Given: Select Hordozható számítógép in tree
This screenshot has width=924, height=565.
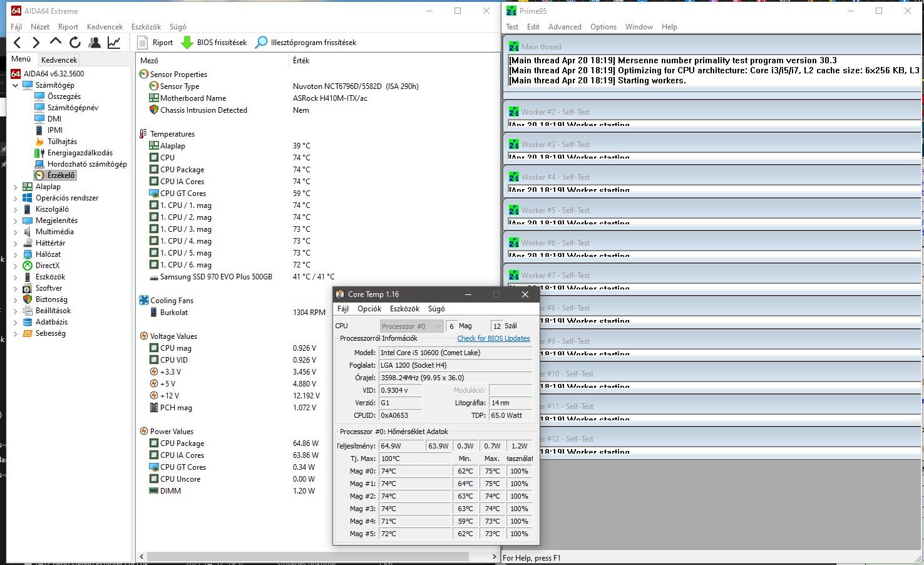Looking at the screenshot, I should 87,164.
